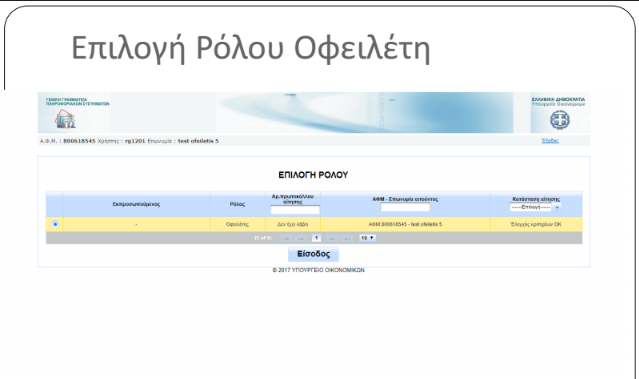Viewport: 639px width, 379px height.
Task: Click the Οφειλέτης role cell
Action: coord(237,225)
